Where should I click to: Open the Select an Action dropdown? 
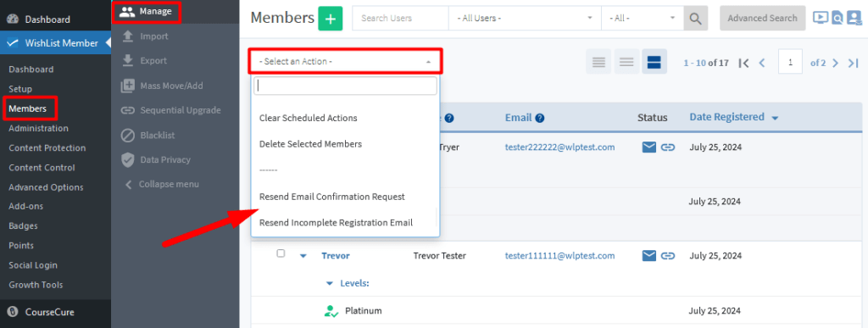[346, 61]
